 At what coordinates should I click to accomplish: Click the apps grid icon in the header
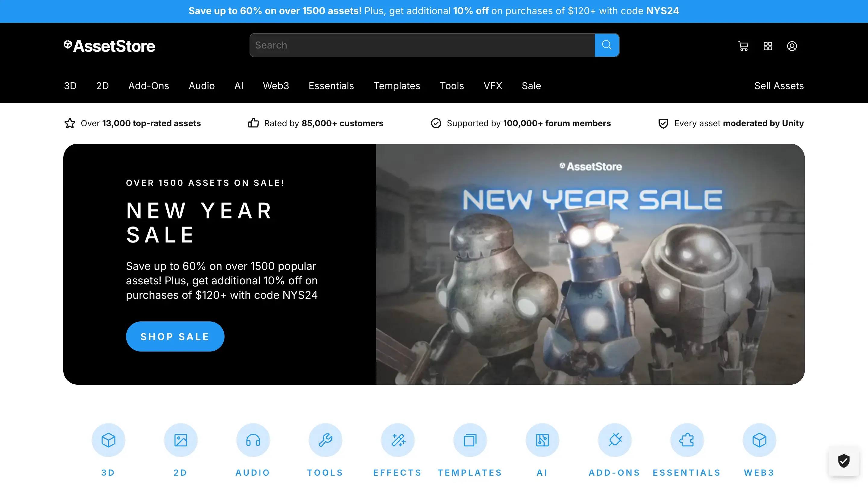(x=768, y=46)
